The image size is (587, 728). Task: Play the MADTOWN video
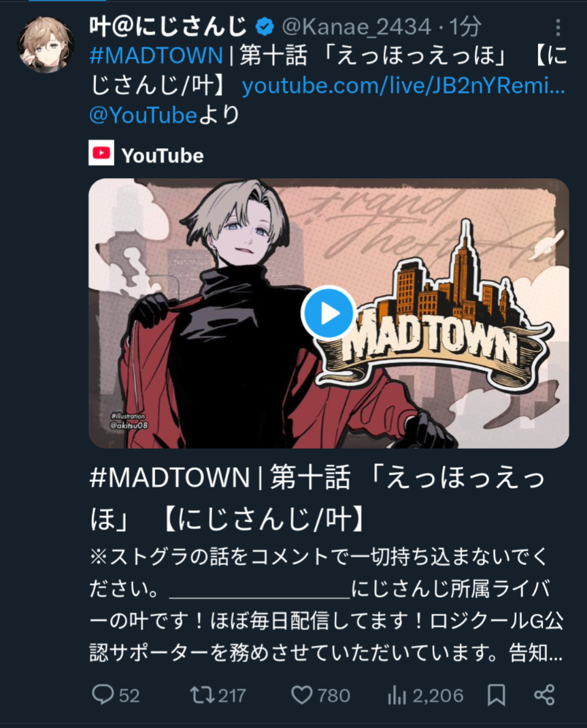329,313
